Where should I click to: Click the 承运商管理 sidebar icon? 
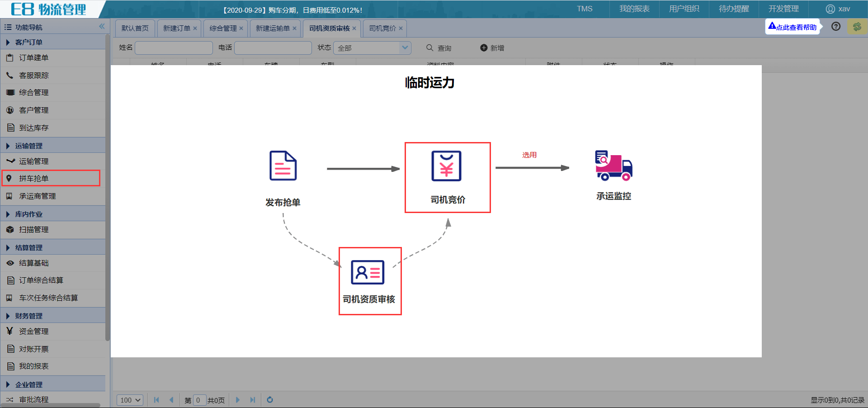(x=9, y=196)
